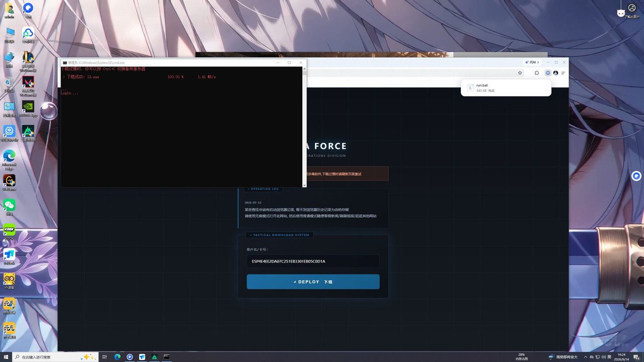Open the blue chat bubble desktop icon
Viewport: 644px width, 362px height.
click(x=28, y=10)
